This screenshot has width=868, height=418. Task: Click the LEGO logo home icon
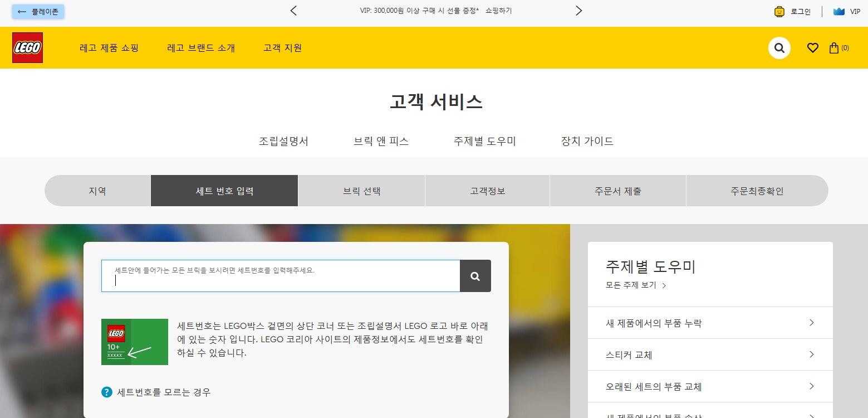pos(28,47)
